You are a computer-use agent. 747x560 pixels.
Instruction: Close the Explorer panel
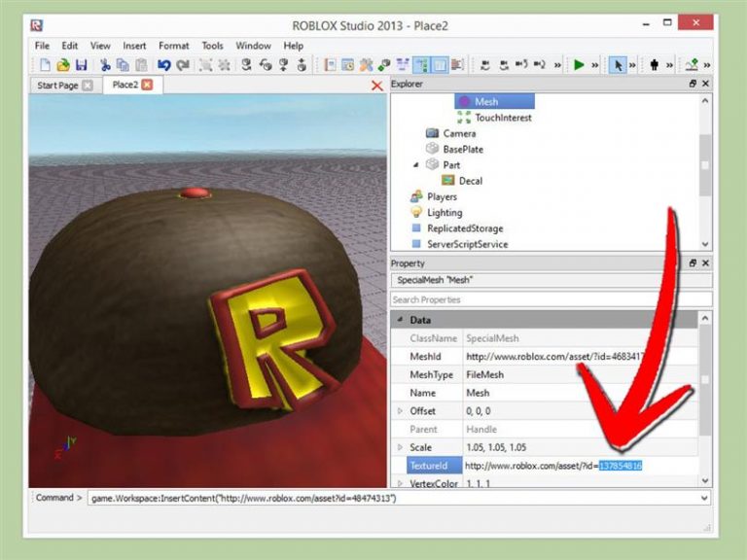coord(705,84)
